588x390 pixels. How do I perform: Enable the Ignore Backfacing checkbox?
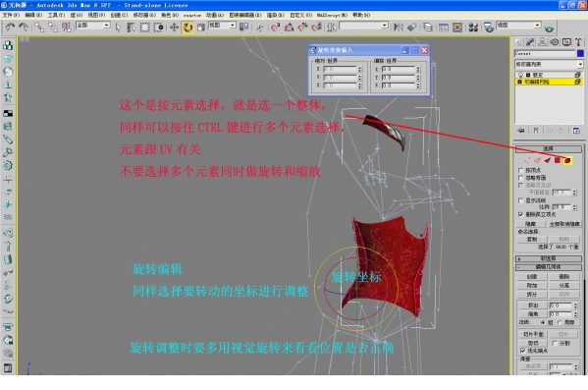click(x=521, y=178)
